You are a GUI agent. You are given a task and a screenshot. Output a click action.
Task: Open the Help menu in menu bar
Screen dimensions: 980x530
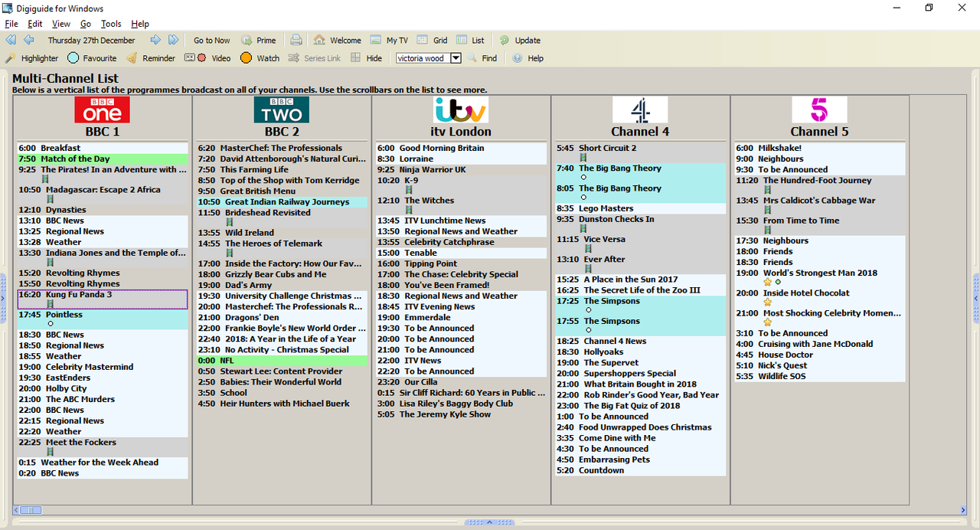point(140,24)
